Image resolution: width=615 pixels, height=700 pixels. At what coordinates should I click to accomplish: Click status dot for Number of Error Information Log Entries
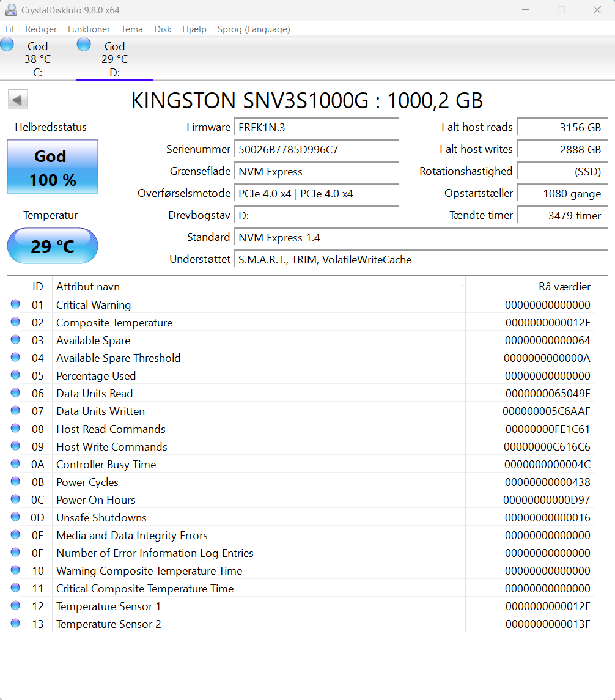15,552
